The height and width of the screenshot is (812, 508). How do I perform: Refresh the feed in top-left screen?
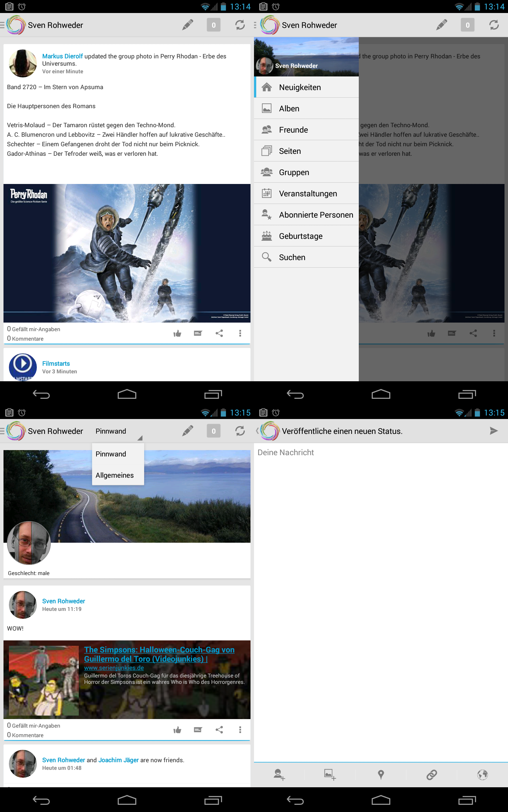click(x=240, y=25)
